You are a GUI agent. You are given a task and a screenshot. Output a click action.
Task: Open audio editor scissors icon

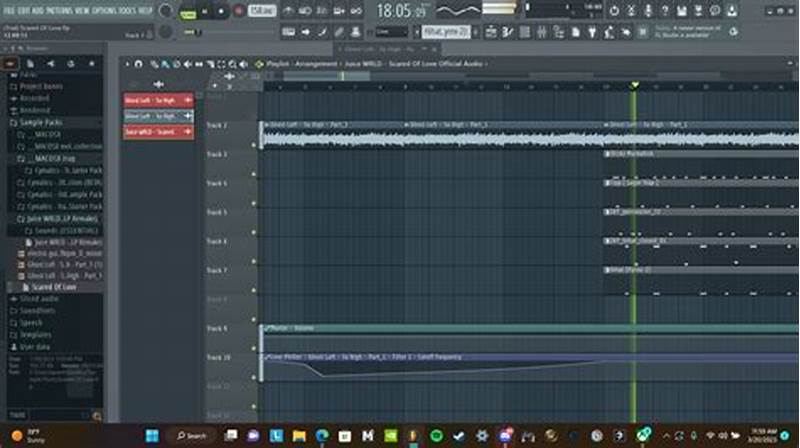pyautogui.click(x=631, y=11)
